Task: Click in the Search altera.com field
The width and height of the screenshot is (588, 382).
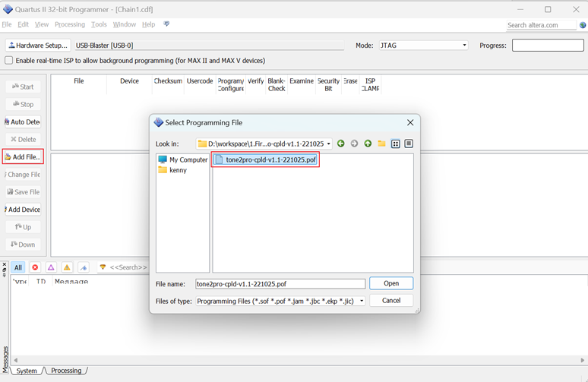Action: 541,25
